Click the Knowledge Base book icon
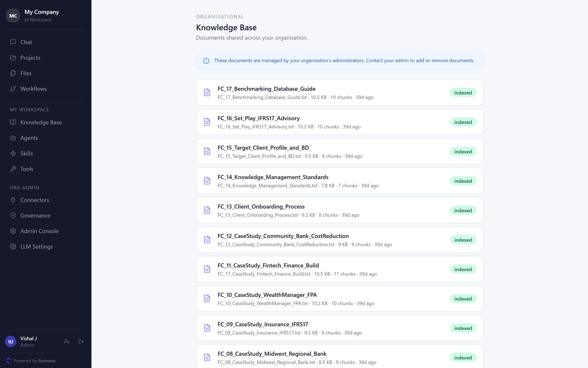 [13, 122]
